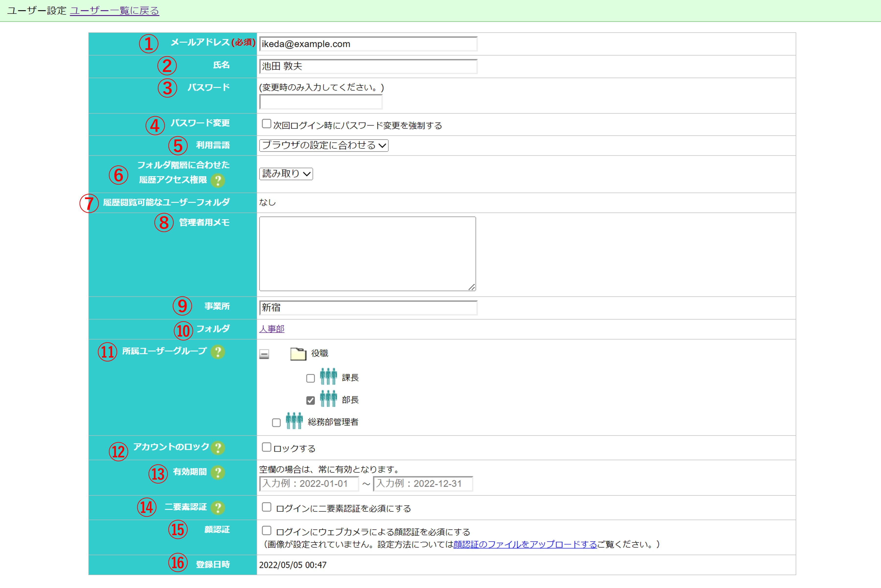Click the validity period end date field

[x=423, y=483]
